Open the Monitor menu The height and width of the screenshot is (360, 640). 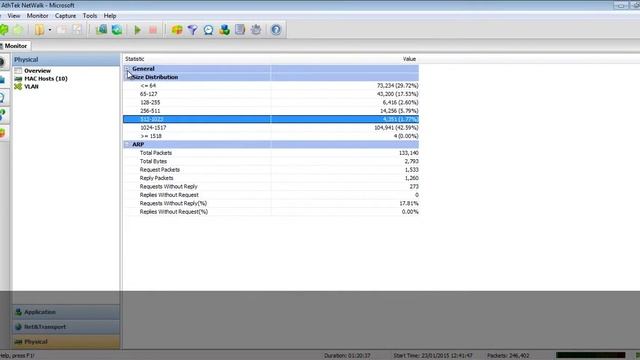38,16
